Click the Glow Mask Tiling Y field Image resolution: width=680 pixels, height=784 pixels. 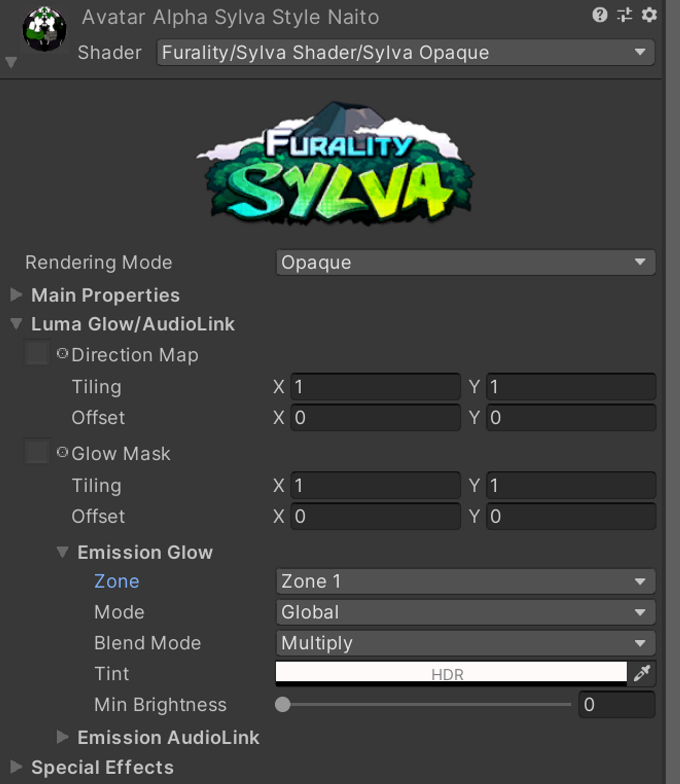[571, 486]
